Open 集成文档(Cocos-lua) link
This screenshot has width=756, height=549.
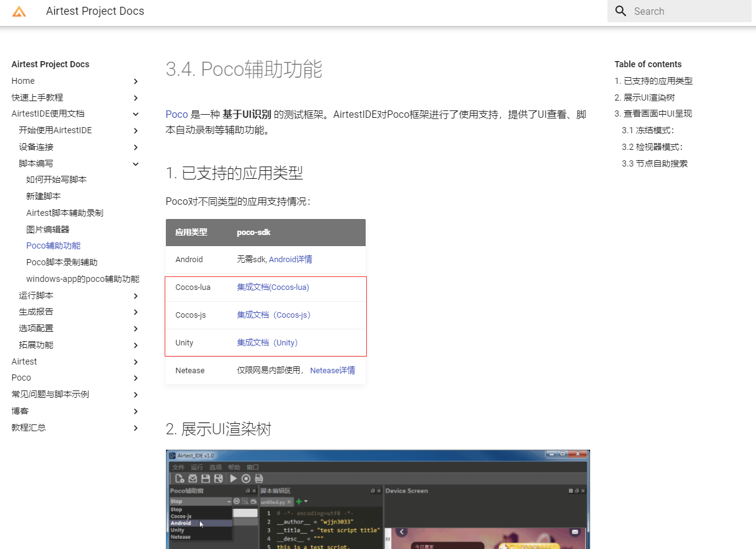273,287
